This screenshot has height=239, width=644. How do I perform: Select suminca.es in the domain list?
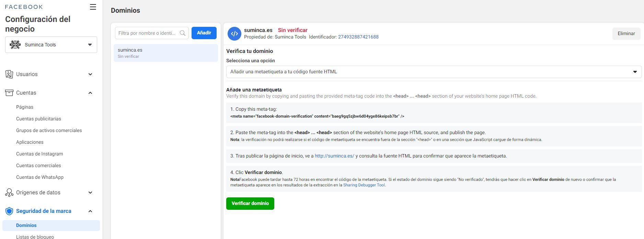pyautogui.click(x=166, y=53)
